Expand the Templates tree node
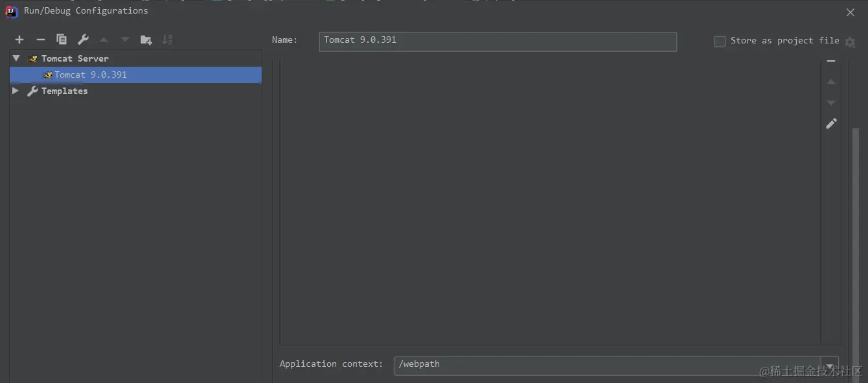The image size is (868, 383). pyautogui.click(x=16, y=91)
